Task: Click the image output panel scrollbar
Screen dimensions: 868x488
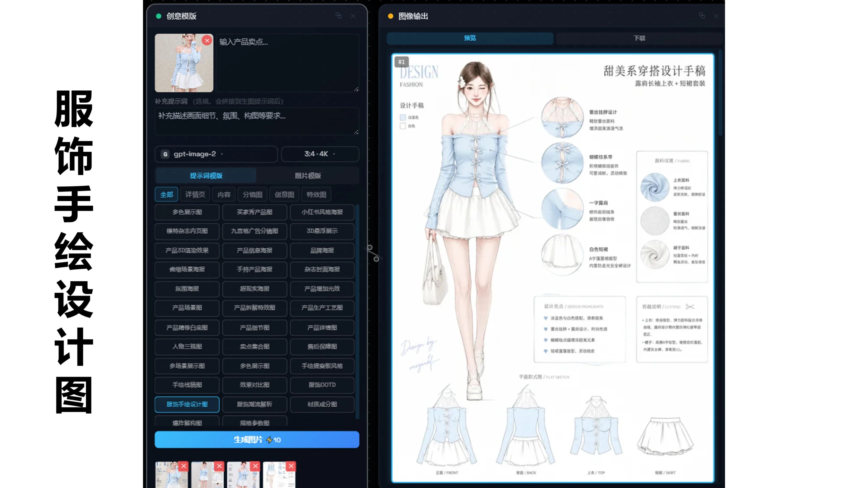Action: point(720,93)
